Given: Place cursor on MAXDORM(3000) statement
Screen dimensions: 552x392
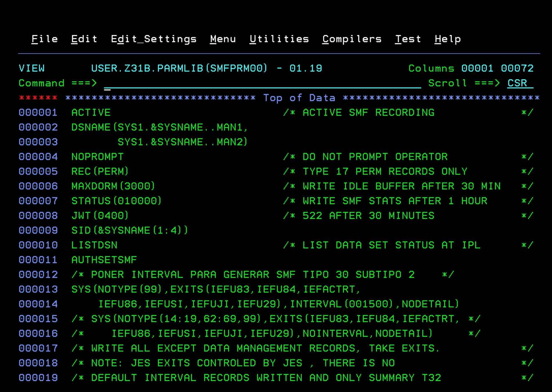Looking at the screenshot, I should click(113, 186).
